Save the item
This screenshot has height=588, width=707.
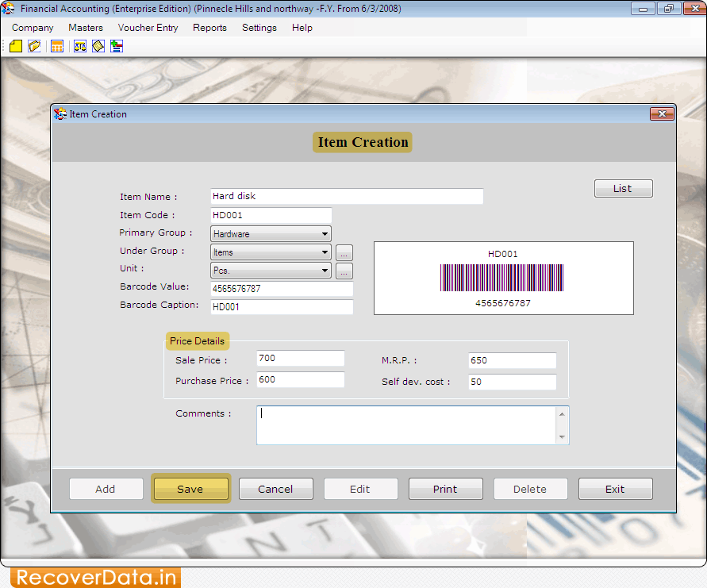click(190, 489)
